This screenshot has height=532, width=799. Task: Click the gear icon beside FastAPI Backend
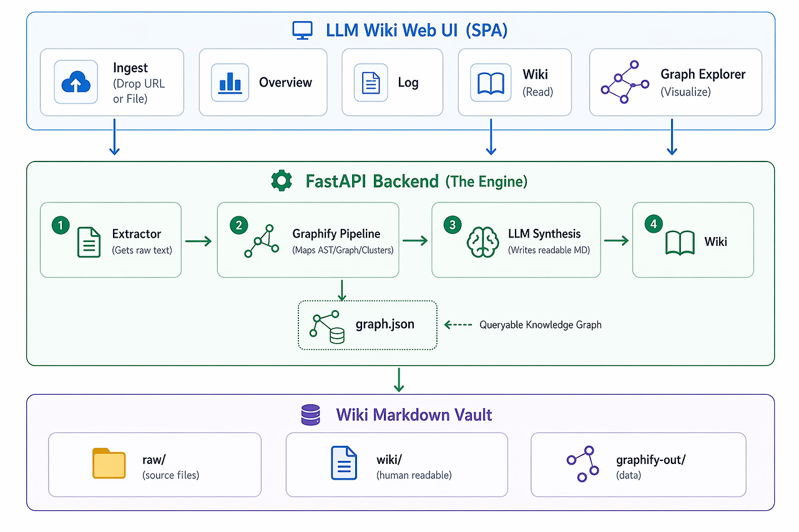click(282, 181)
